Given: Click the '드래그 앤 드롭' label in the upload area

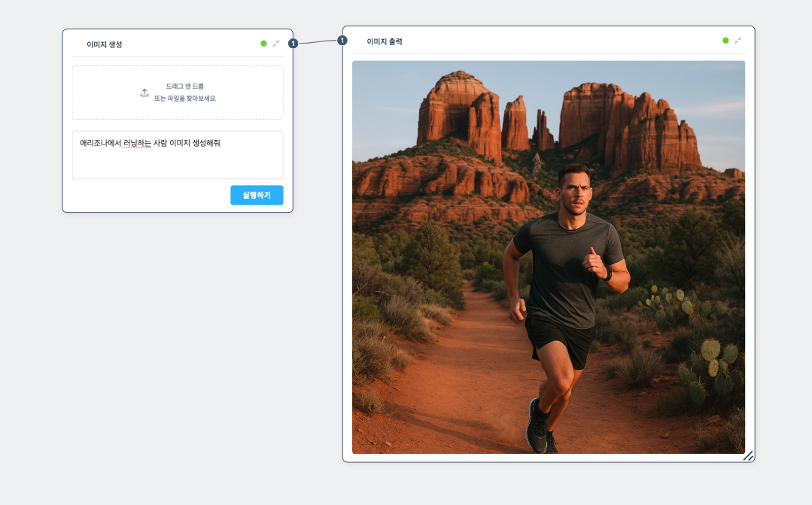Looking at the screenshot, I should pyautogui.click(x=185, y=87).
